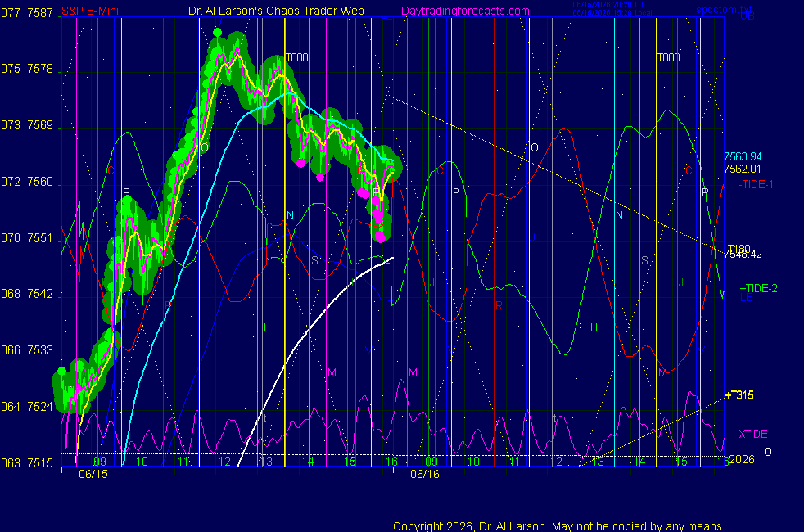Image resolution: width=804 pixels, height=532 pixels.
Task: Click the '072 7560' price axis label
Action: pyautogui.click(x=27, y=182)
